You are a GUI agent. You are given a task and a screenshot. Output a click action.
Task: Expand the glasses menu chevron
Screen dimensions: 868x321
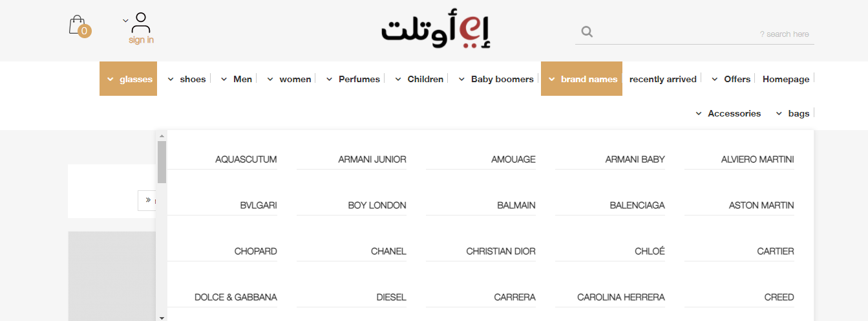tap(111, 80)
